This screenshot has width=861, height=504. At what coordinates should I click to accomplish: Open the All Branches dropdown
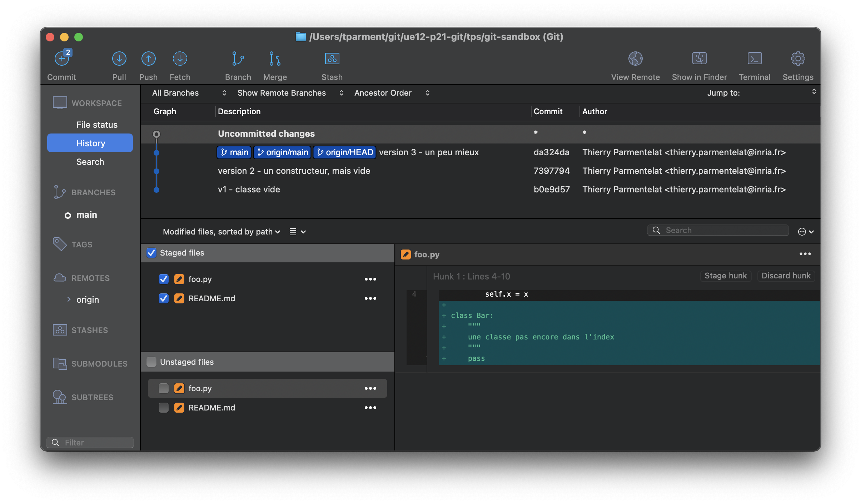[189, 93]
